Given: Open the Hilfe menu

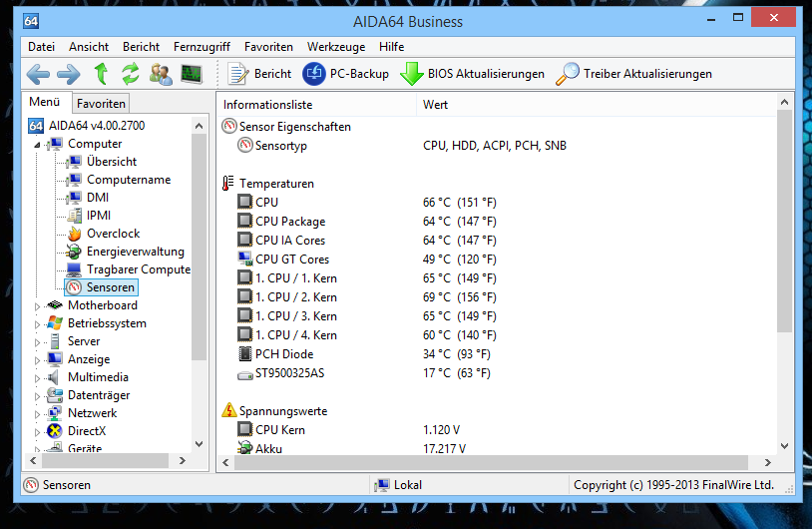Looking at the screenshot, I should click(x=391, y=47).
